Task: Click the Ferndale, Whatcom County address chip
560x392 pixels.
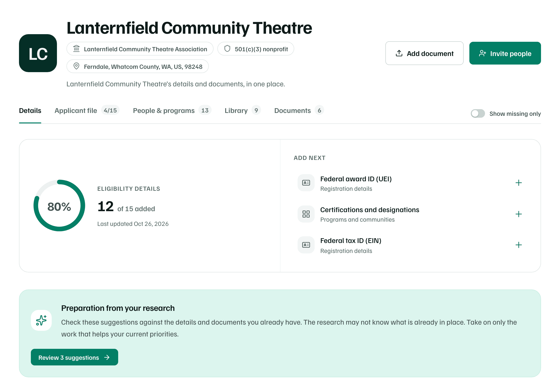Action: tap(138, 66)
